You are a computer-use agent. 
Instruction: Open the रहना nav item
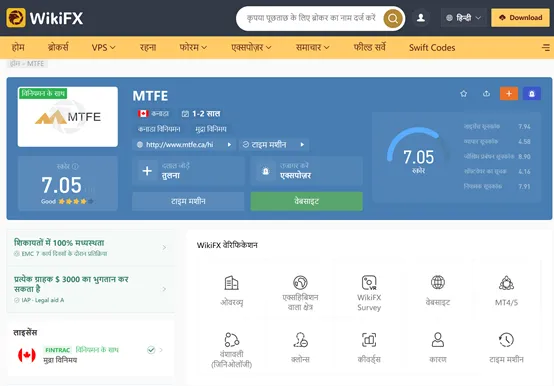point(148,47)
